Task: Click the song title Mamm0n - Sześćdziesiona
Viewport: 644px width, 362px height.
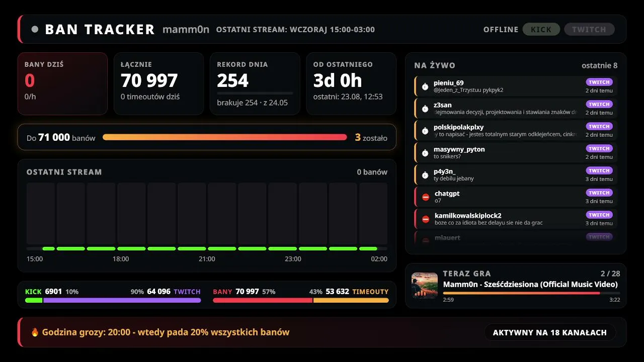Action: point(530,284)
